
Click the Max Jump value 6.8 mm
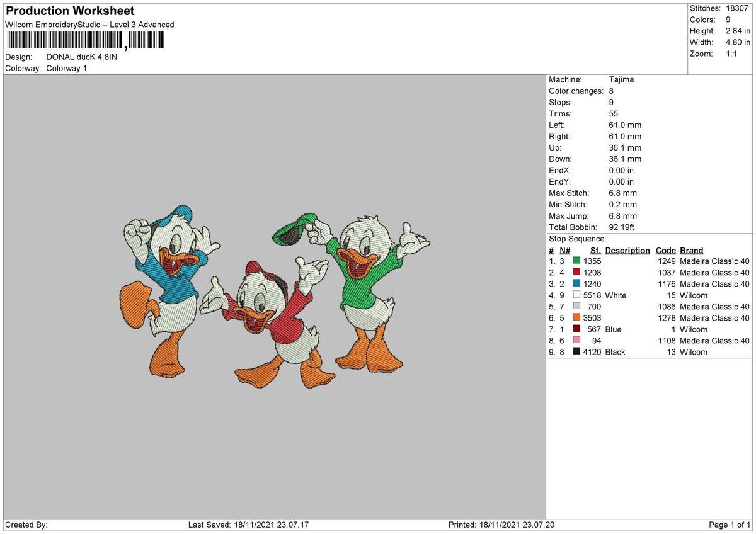[x=623, y=215]
